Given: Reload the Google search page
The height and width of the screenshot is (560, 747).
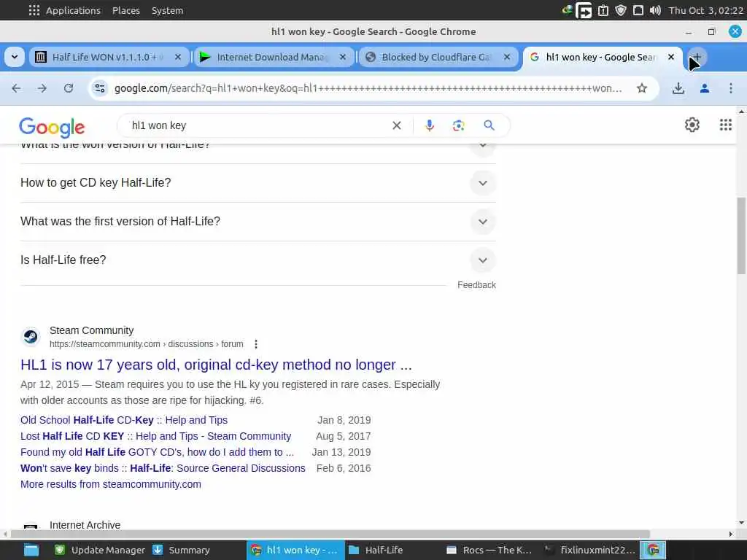Looking at the screenshot, I should 69,88.
